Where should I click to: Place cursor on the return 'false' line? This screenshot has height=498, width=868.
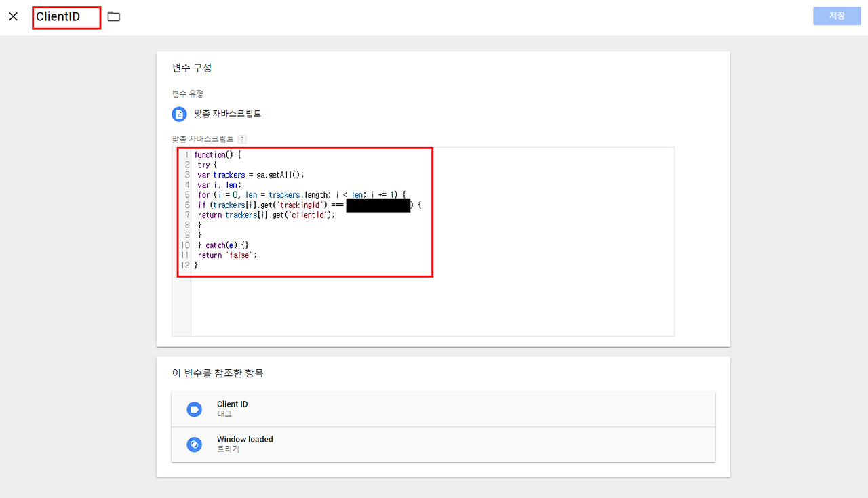[x=228, y=255]
